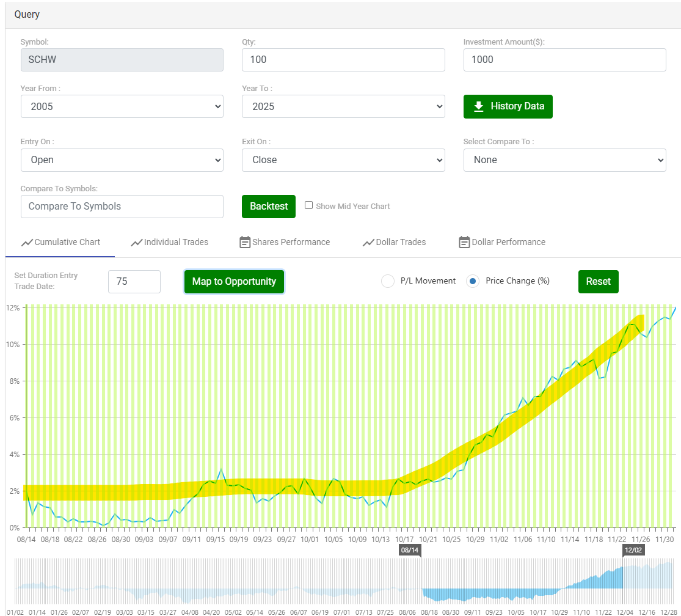Click the selected range in the navigator chart
Image resolution: width=681 pixels, height=616 pixels.
pyautogui.click(x=522, y=580)
